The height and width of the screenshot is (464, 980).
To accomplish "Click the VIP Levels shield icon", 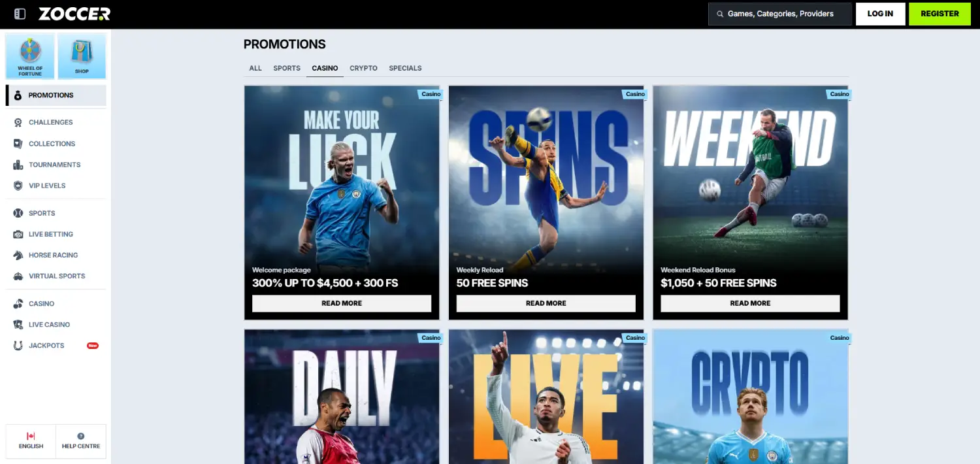I will pos(18,186).
